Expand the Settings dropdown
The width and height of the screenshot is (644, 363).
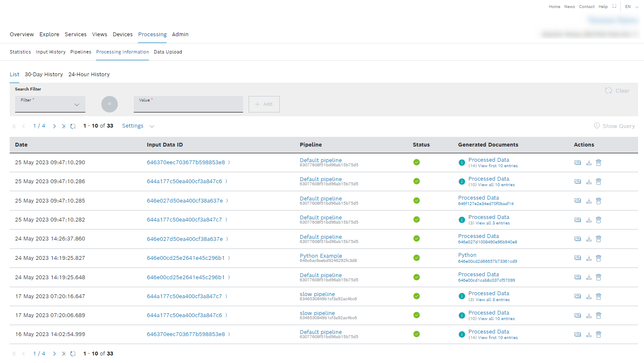(x=138, y=126)
